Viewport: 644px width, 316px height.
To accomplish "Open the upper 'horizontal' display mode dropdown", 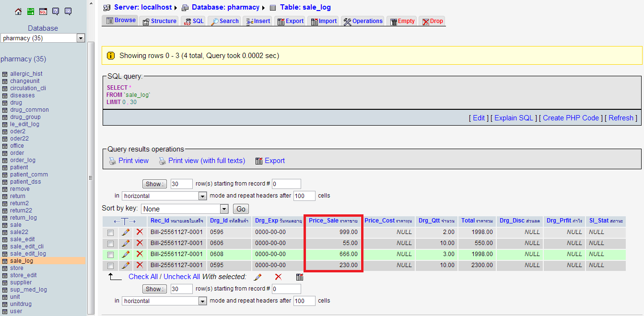I will point(164,196).
